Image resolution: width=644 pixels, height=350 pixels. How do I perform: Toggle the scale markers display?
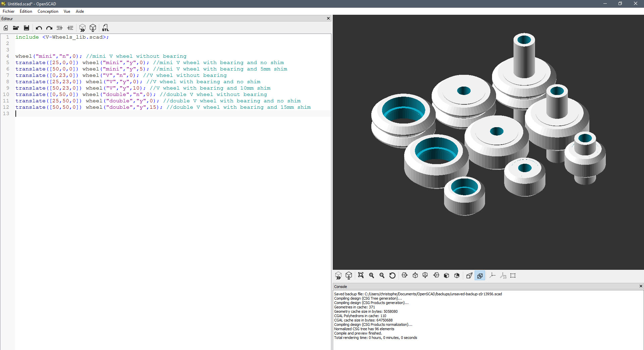pyautogui.click(x=503, y=276)
